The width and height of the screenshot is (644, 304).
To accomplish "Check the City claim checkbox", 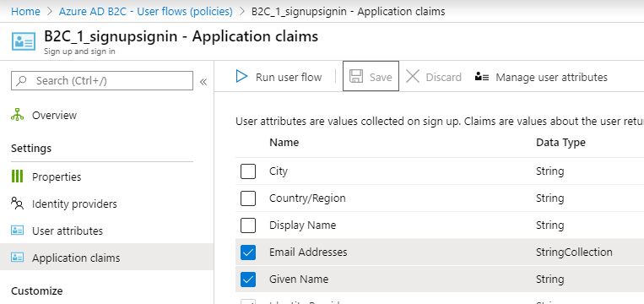I will point(248,171).
